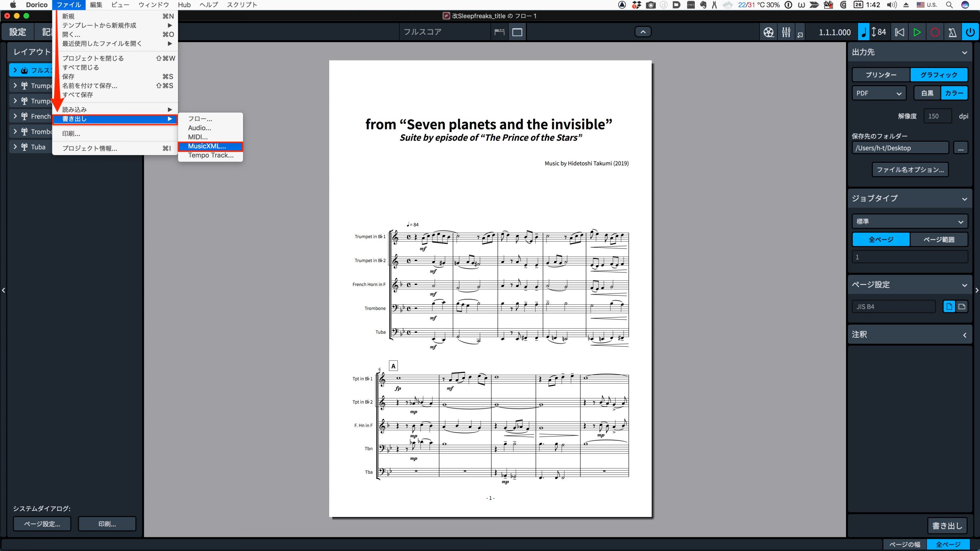The width and height of the screenshot is (980, 551).
Task: Open the PDF format dropdown
Action: (879, 93)
